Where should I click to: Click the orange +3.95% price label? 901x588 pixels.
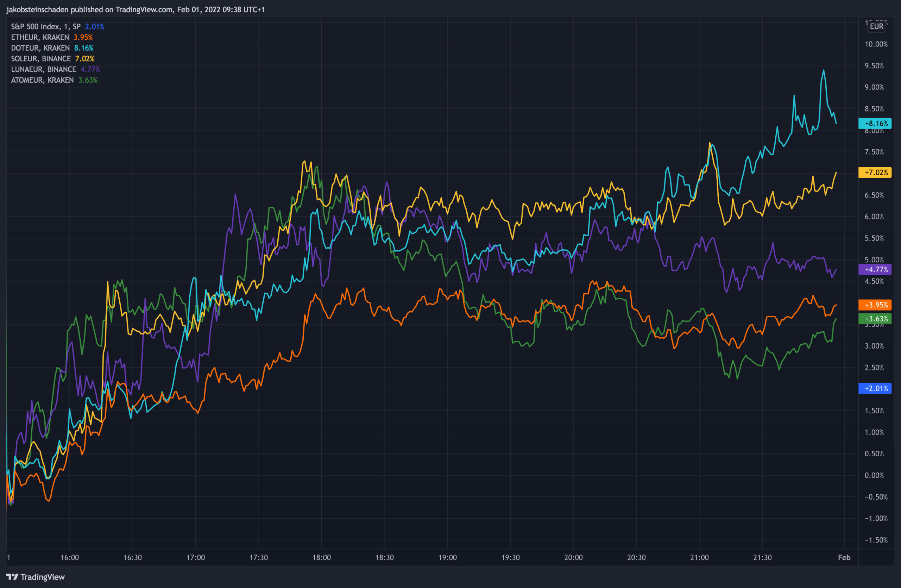pyautogui.click(x=875, y=305)
